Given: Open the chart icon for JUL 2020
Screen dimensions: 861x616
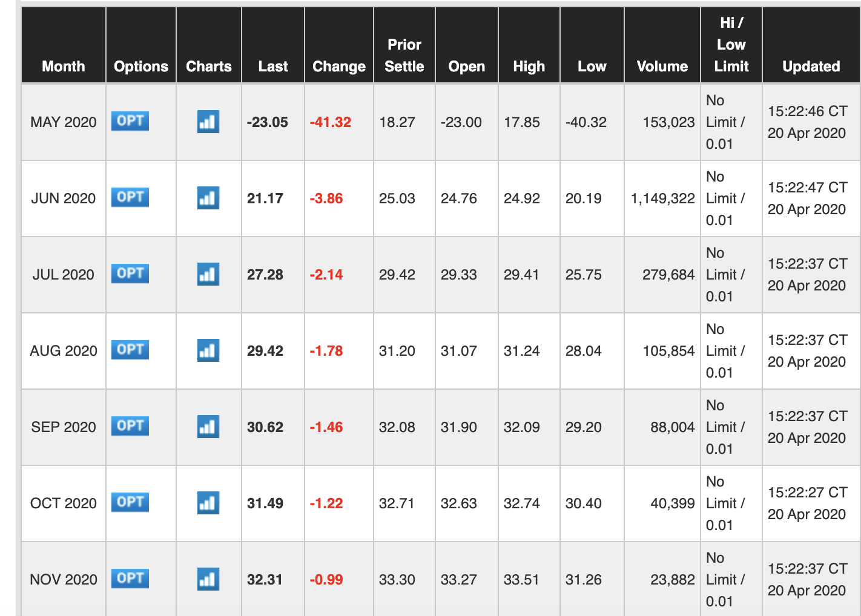Looking at the screenshot, I should [x=208, y=274].
